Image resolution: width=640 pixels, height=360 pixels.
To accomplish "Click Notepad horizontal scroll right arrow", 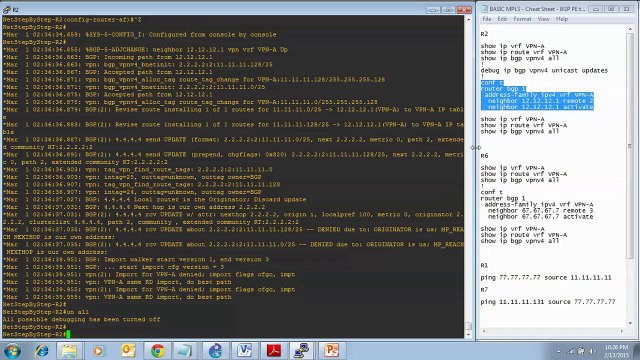I will click(622, 331).
